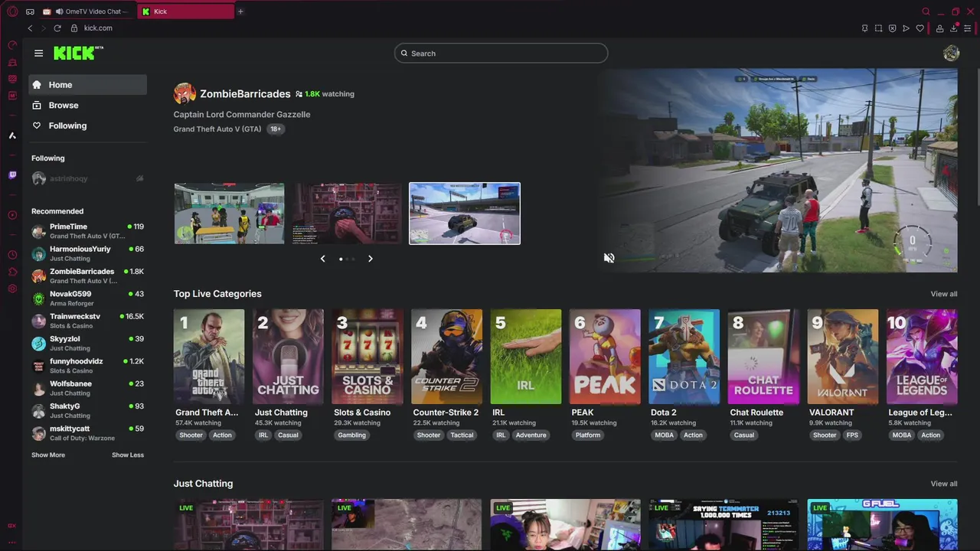This screenshot has height=551, width=980.
Task: Open extensions cube icon in Opera sidebar
Action: [x=12, y=272]
